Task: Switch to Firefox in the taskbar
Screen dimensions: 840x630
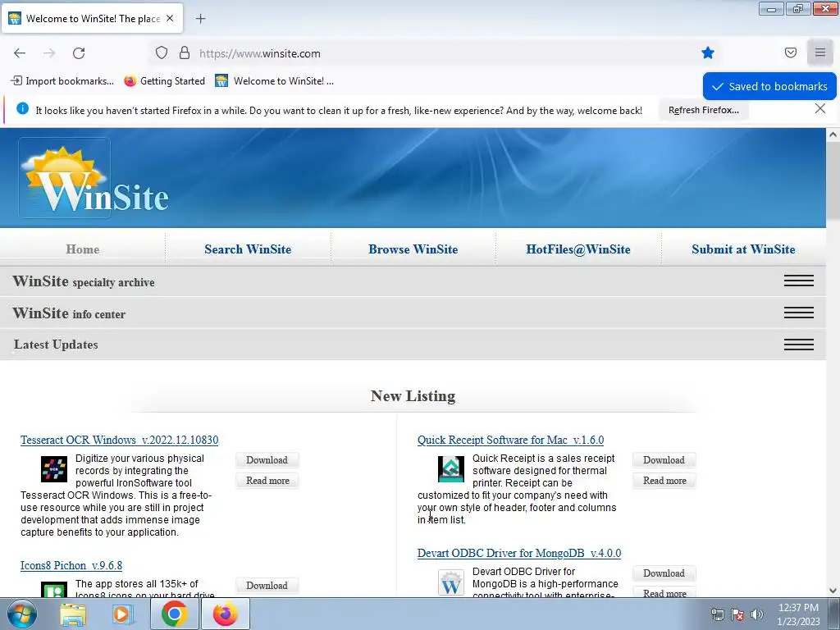Action: [226, 614]
